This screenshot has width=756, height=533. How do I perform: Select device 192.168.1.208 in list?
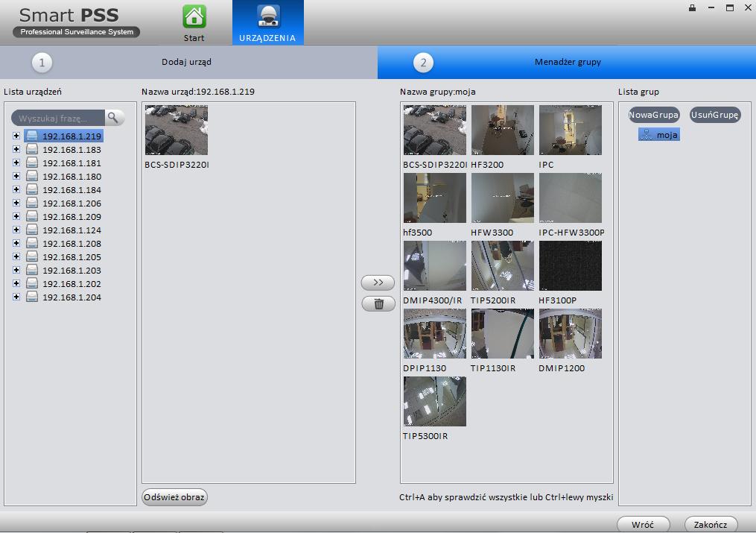click(x=63, y=244)
